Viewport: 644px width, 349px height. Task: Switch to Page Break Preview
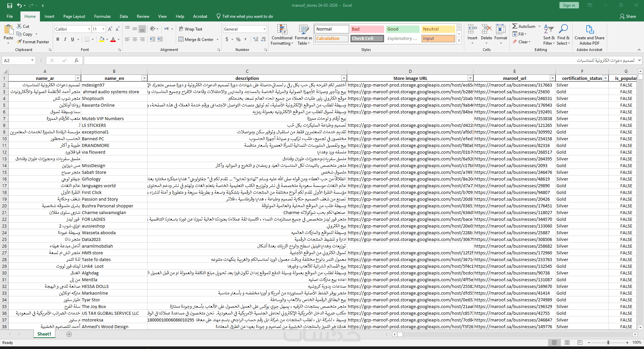[580, 342]
